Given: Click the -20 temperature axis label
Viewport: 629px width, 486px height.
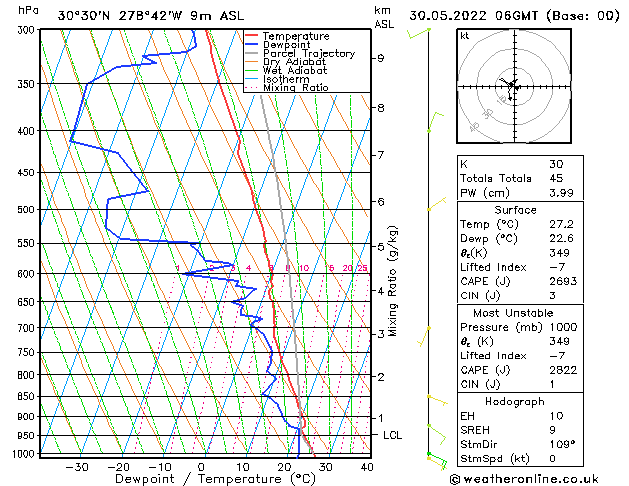Looking at the screenshot, I should tap(118, 468).
